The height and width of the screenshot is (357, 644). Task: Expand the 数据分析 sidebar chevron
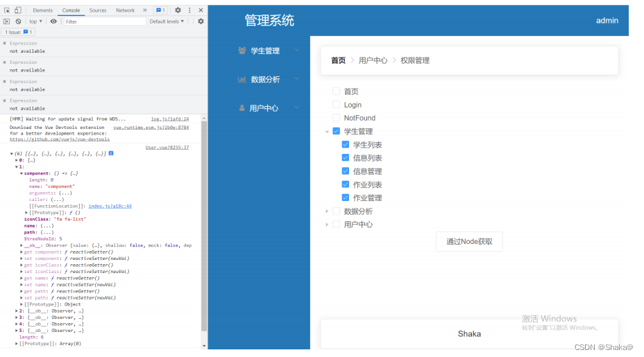(x=296, y=79)
